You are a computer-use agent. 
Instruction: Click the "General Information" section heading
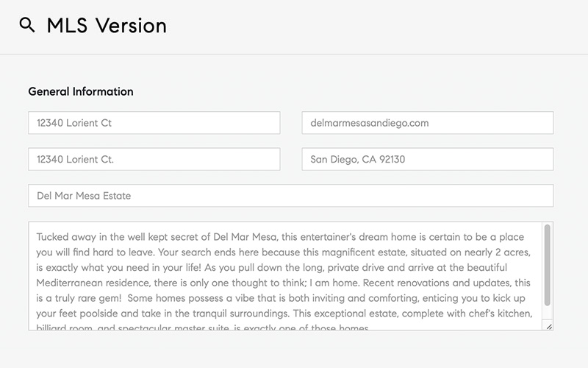pyautogui.click(x=81, y=92)
